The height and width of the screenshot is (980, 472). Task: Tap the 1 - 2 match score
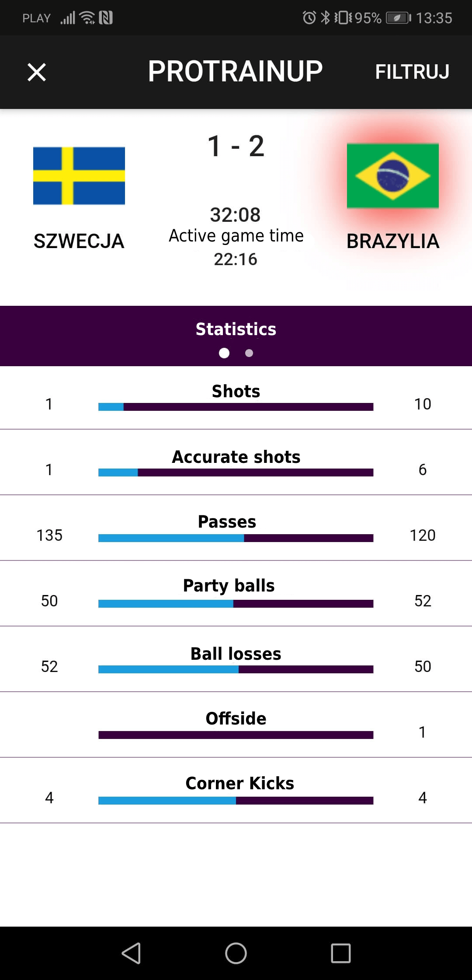pos(236,146)
